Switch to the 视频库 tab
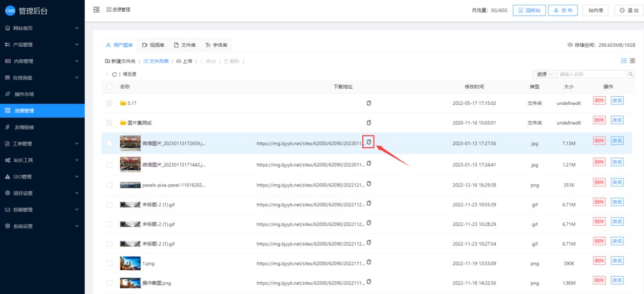Viewport: 644px width, 294px height. (x=153, y=45)
